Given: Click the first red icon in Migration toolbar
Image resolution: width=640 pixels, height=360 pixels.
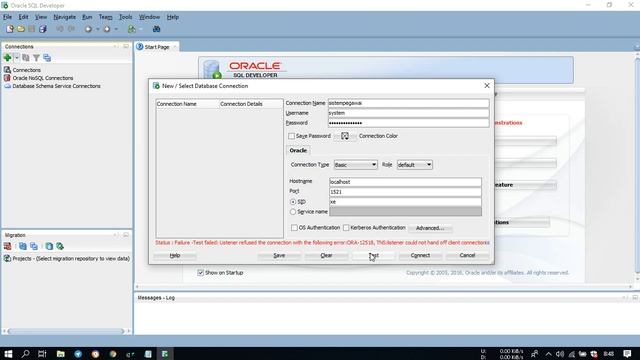Looking at the screenshot, I should tap(7, 246).
